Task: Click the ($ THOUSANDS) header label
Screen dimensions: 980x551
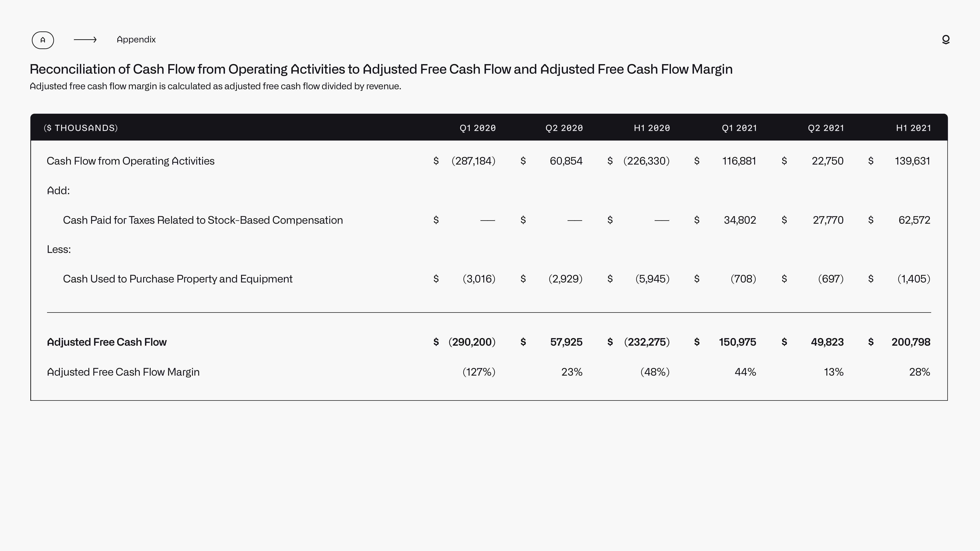Action: 81,128
